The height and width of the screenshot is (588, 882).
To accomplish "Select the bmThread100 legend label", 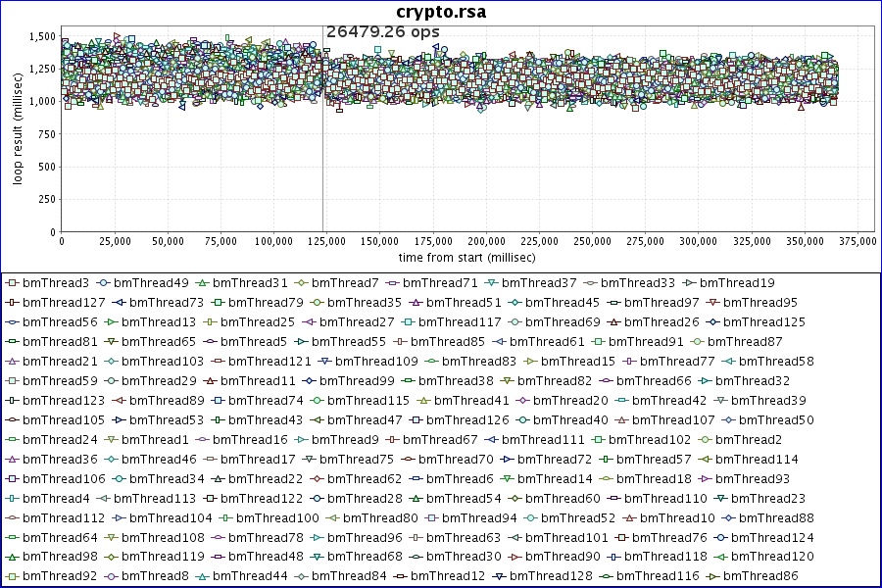I will click(277, 518).
